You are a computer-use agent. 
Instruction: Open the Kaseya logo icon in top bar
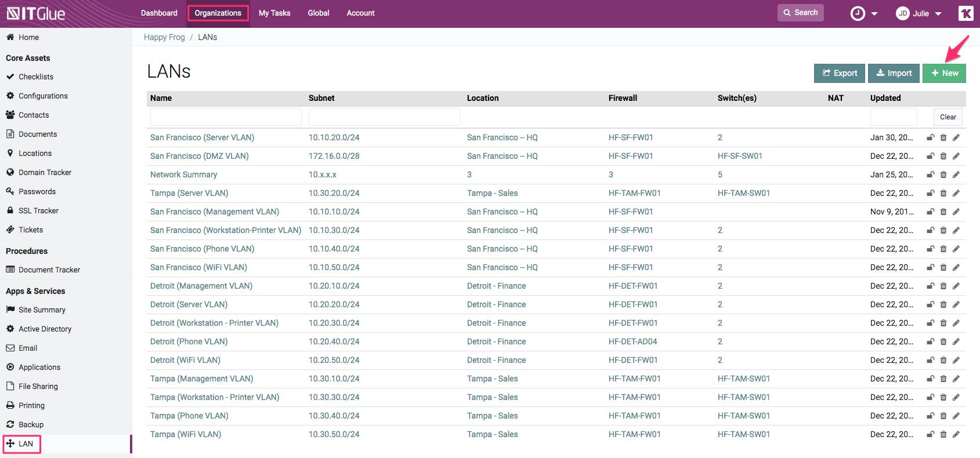[x=965, y=13]
